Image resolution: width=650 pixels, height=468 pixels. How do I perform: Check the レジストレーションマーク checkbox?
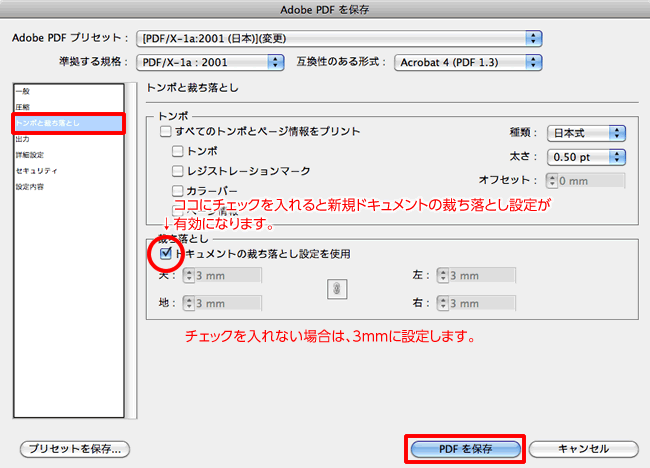click(x=177, y=171)
